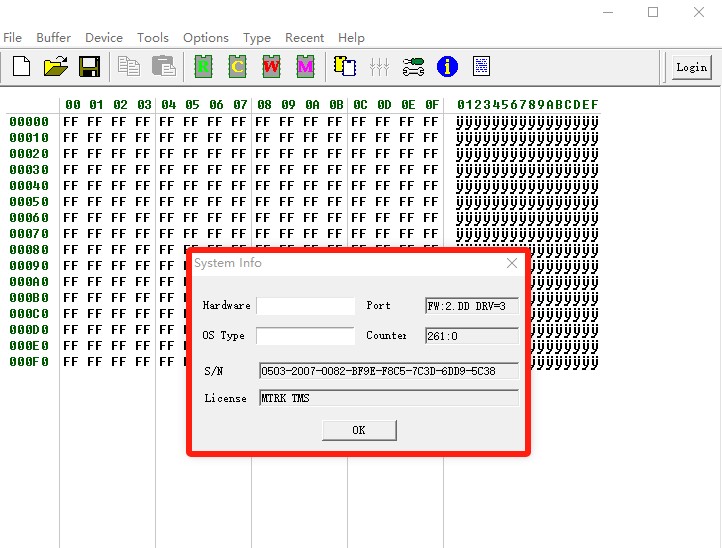Image resolution: width=722 pixels, height=548 pixels.
Task: Click the OS Type input field
Action: 305,336
